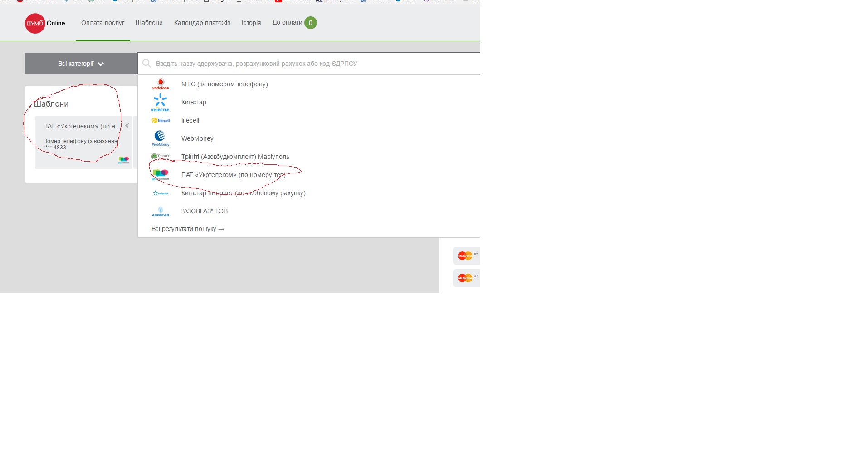The width and height of the screenshot is (868, 453).
Task: Open the До оплати section
Action: (x=287, y=22)
